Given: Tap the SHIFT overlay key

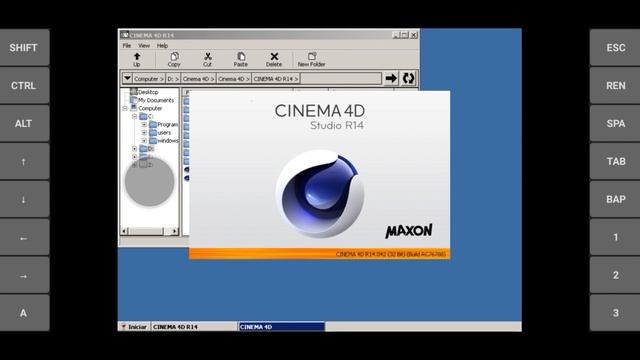Looking at the screenshot, I should click(x=24, y=47).
